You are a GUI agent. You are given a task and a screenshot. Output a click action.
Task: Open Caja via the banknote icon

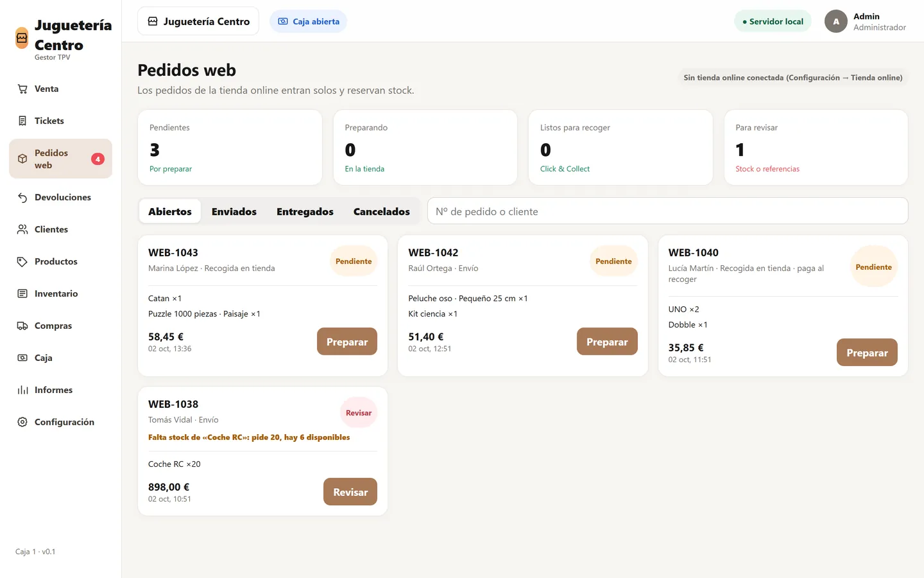tap(22, 358)
